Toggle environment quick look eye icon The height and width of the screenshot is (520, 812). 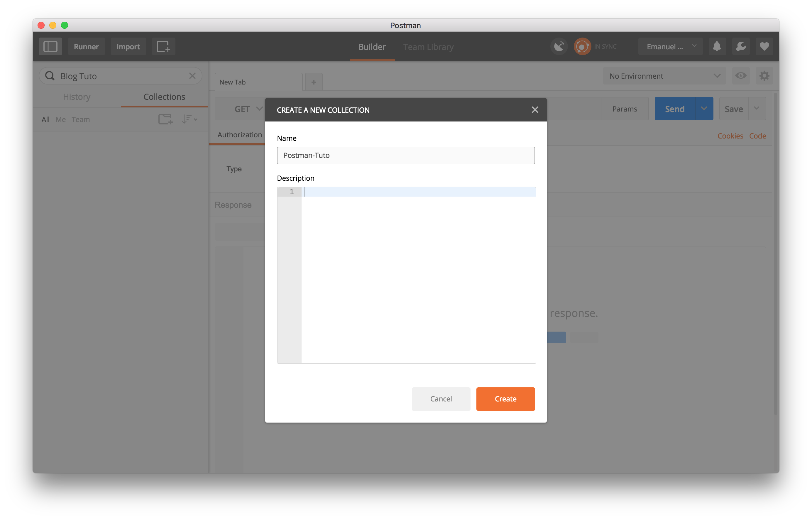741,76
